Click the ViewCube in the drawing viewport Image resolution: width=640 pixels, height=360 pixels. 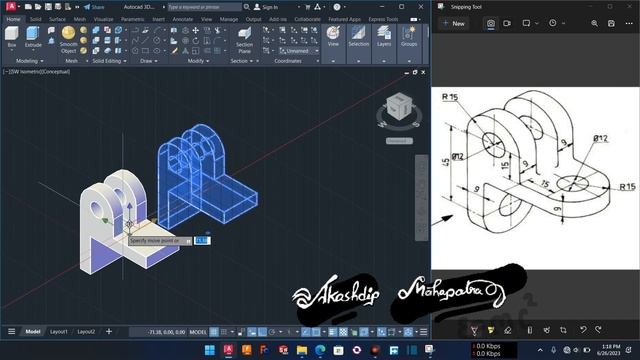click(399, 107)
